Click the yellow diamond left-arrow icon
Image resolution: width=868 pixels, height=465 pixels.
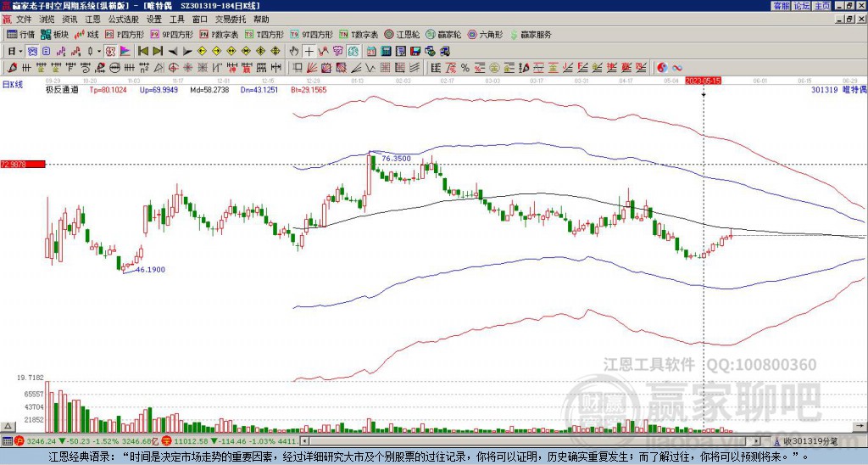pyautogui.click(x=202, y=51)
